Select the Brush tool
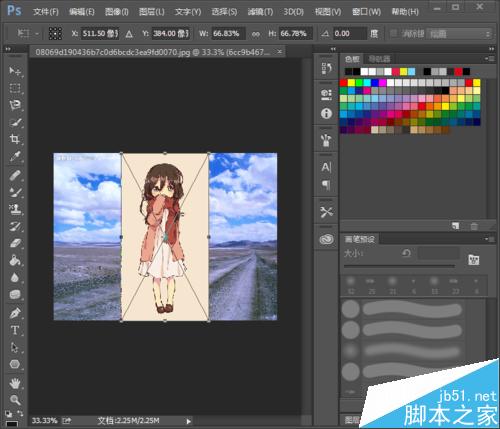Image resolution: width=500 pixels, height=429 pixels. click(x=15, y=192)
